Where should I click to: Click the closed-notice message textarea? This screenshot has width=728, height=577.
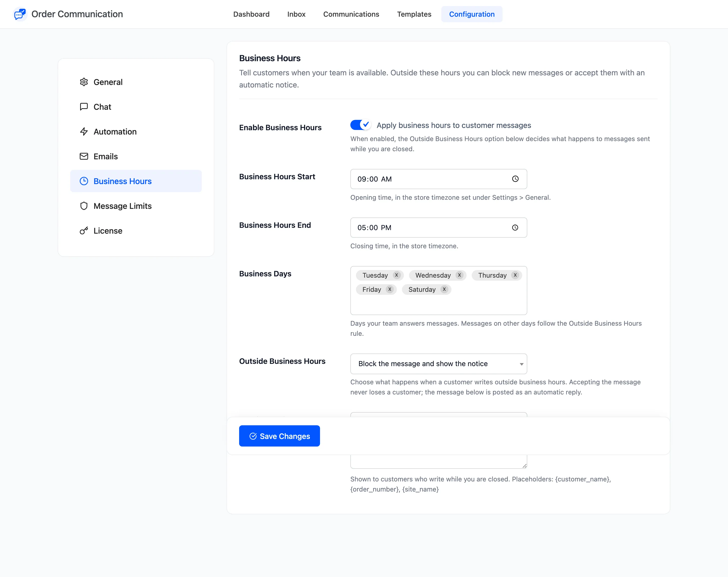(438, 461)
